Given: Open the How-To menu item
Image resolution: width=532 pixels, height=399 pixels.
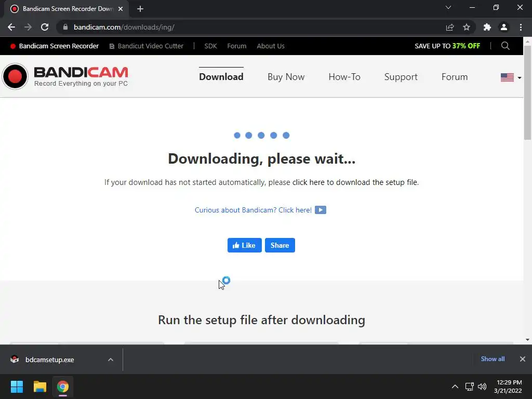Looking at the screenshot, I should click(x=344, y=77).
